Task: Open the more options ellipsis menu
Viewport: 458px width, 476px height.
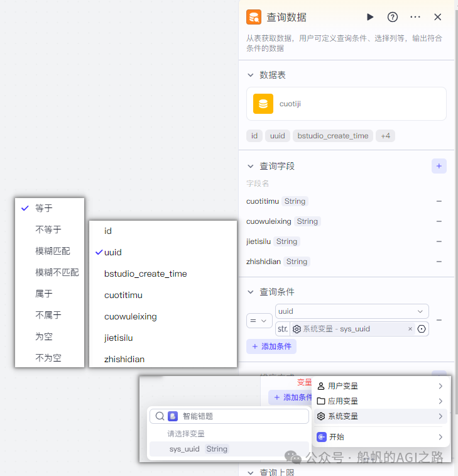Action: point(415,17)
